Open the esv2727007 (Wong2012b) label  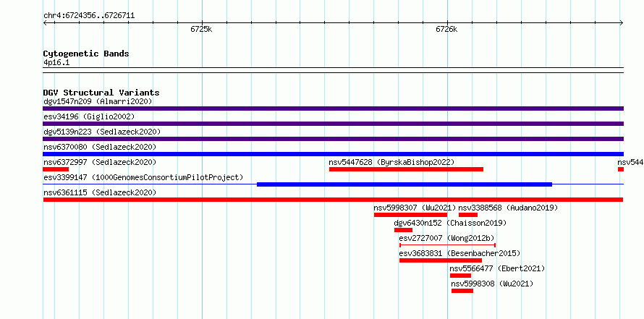point(447,238)
